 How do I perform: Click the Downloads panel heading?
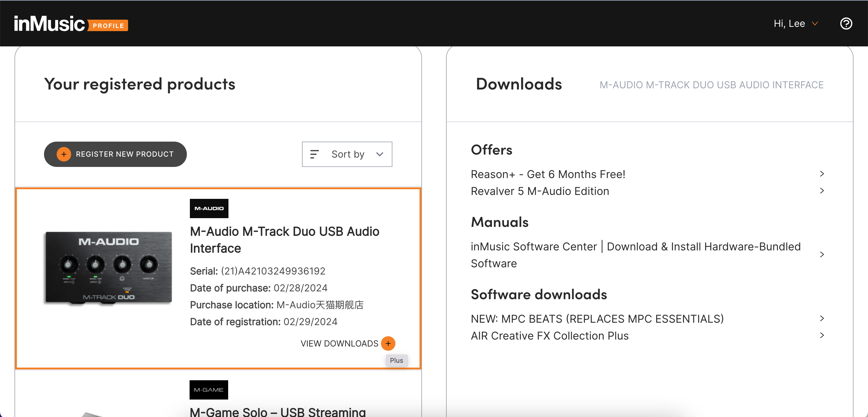519,84
